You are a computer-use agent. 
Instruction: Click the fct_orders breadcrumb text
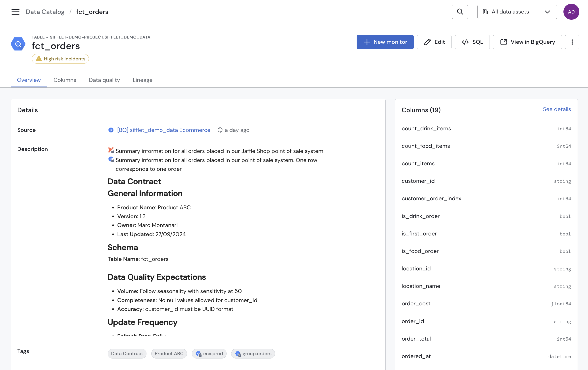point(92,12)
